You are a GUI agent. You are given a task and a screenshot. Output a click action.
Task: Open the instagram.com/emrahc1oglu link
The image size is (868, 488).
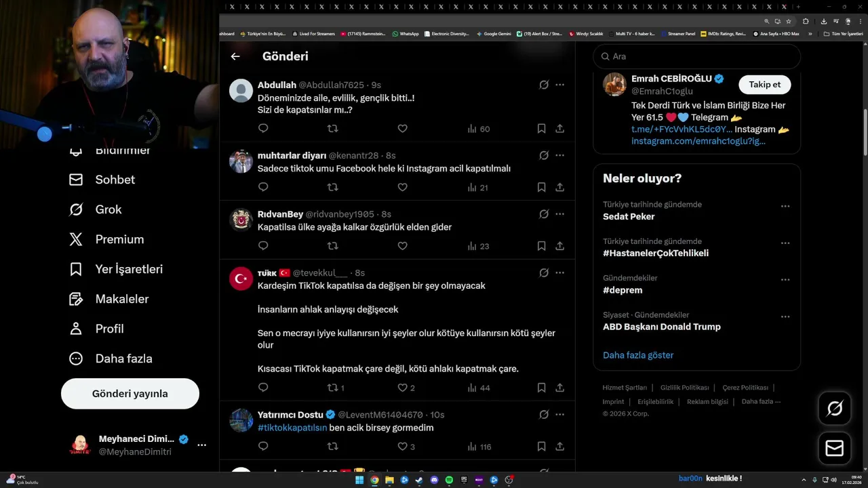point(698,141)
